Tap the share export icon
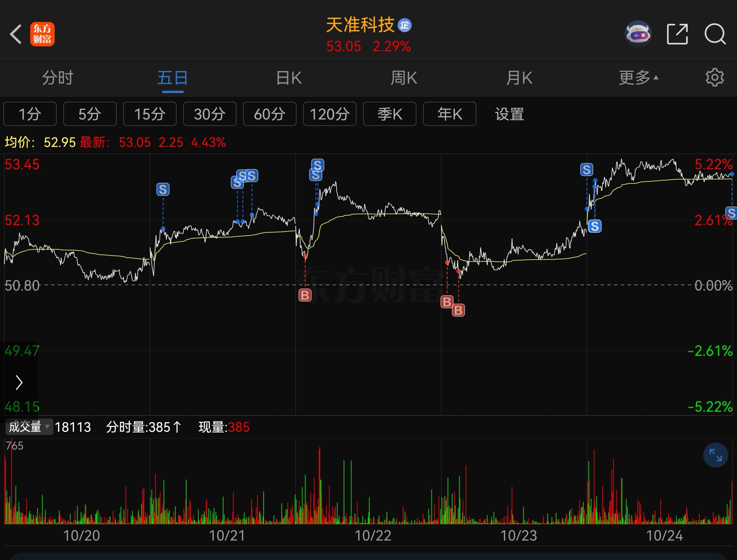This screenshot has width=737, height=560. tap(677, 34)
